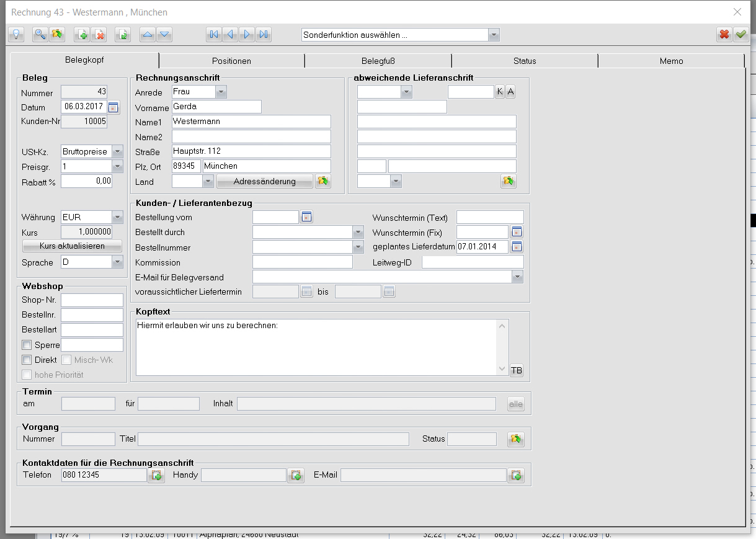756x539 pixels.
Task: Cancel with the red X toolbar button
Action: pyautogui.click(x=724, y=35)
